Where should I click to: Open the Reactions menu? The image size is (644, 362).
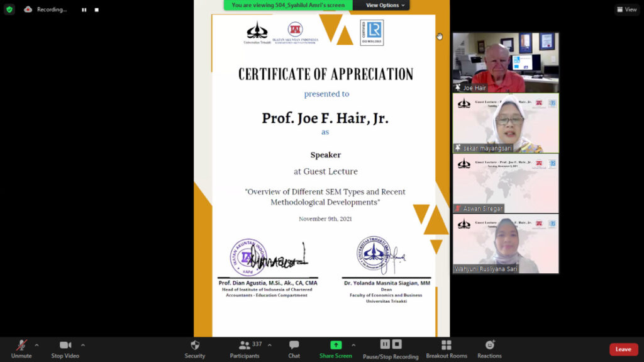[x=489, y=349]
